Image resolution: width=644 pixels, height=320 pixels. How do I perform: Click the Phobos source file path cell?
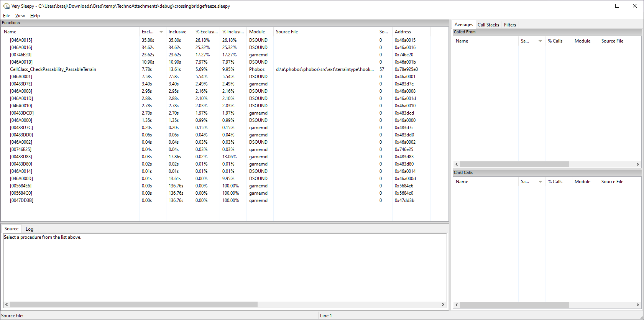click(325, 69)
